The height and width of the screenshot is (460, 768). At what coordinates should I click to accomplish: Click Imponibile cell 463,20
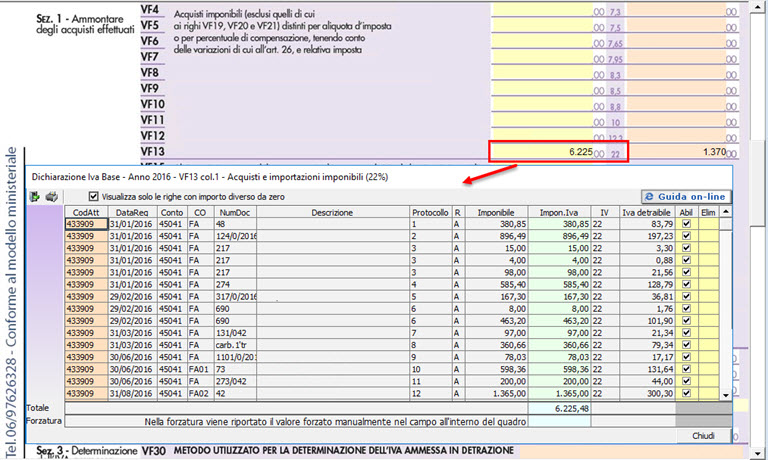[496, 320]
